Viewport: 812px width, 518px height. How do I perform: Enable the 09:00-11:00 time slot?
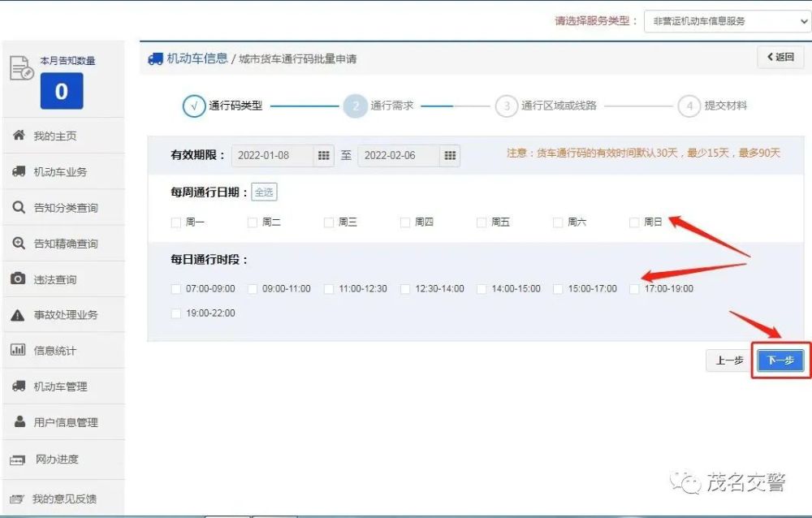pyautogui.click(x=253, y=288)
